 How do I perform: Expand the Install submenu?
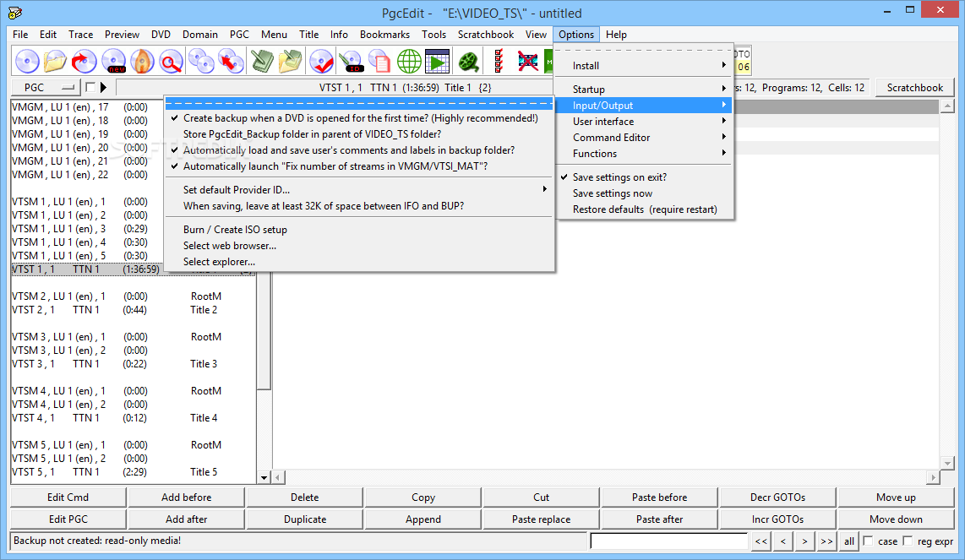coord(645,66)
